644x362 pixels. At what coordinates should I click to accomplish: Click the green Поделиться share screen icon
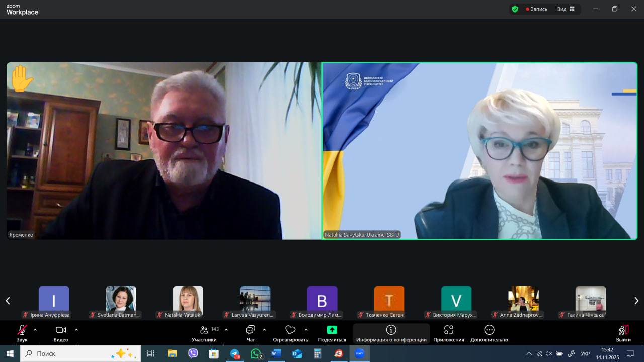pyautogui.click(x=332, y=330)
